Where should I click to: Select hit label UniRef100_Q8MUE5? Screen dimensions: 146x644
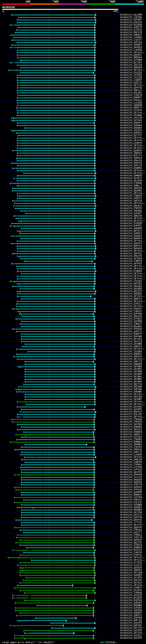coord(131,67)
